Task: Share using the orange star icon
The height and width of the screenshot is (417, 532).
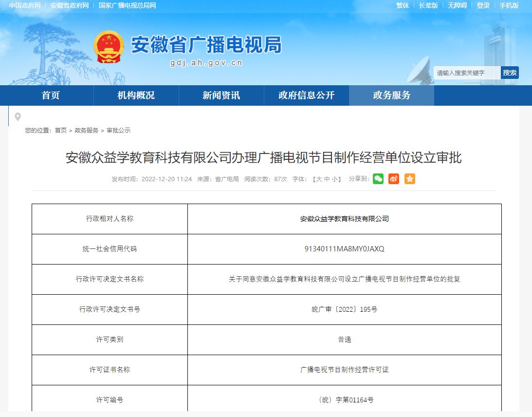Action: (410, 179)
